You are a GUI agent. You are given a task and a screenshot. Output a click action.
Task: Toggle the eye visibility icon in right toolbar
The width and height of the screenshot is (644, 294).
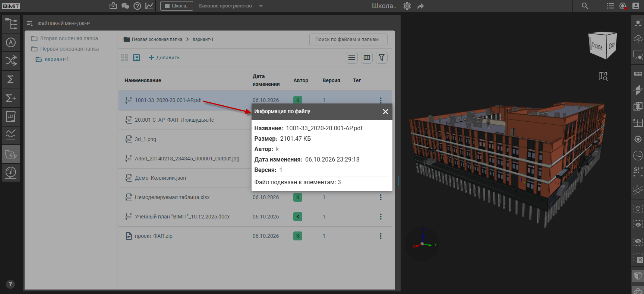[638, 225]
